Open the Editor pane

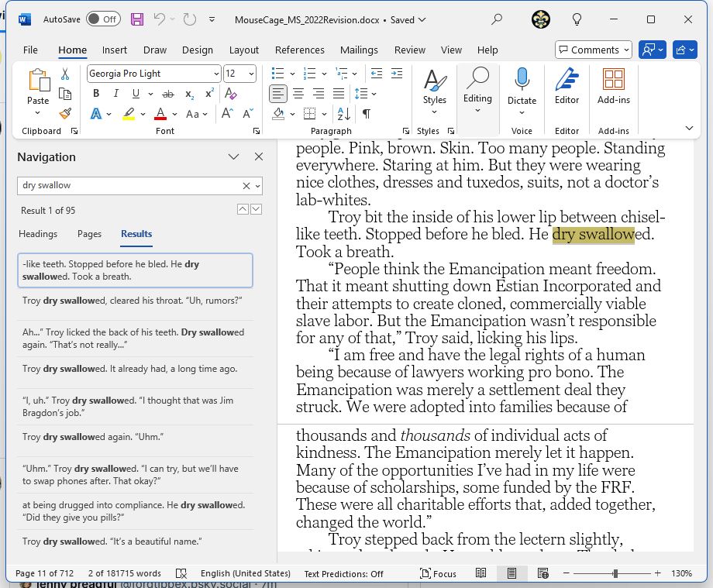tap(567, 85)
